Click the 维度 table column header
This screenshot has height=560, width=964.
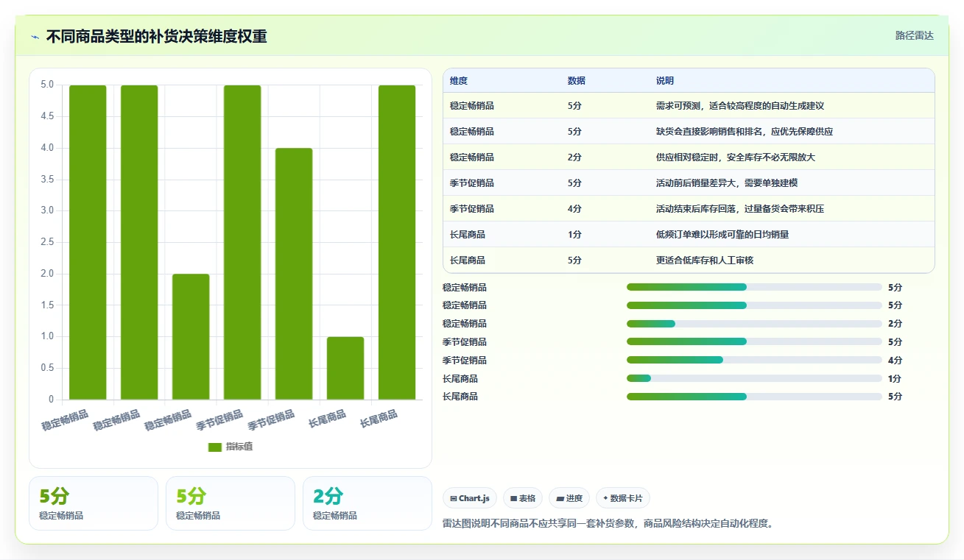[x=459, y=81]
